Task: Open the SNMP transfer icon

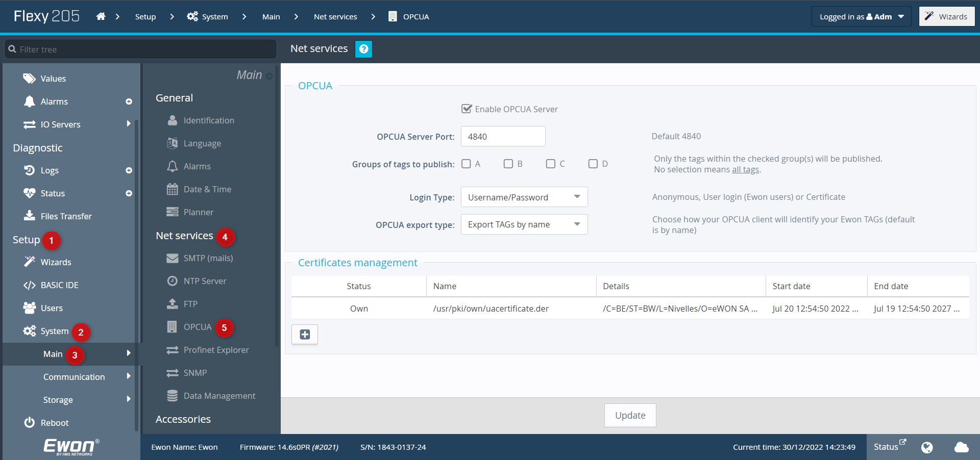Action: 173,372
